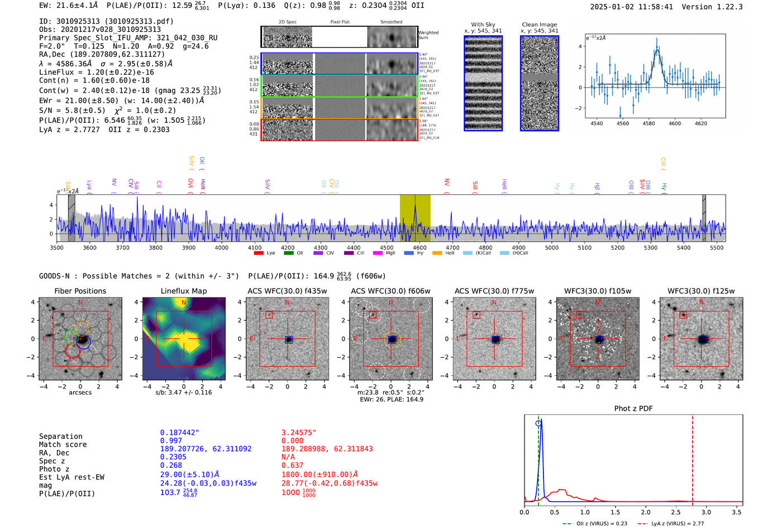Select the Weighted Sum 2D spectrum strip
Viewport: 782px width, 532px height.
tap(340, 37)
